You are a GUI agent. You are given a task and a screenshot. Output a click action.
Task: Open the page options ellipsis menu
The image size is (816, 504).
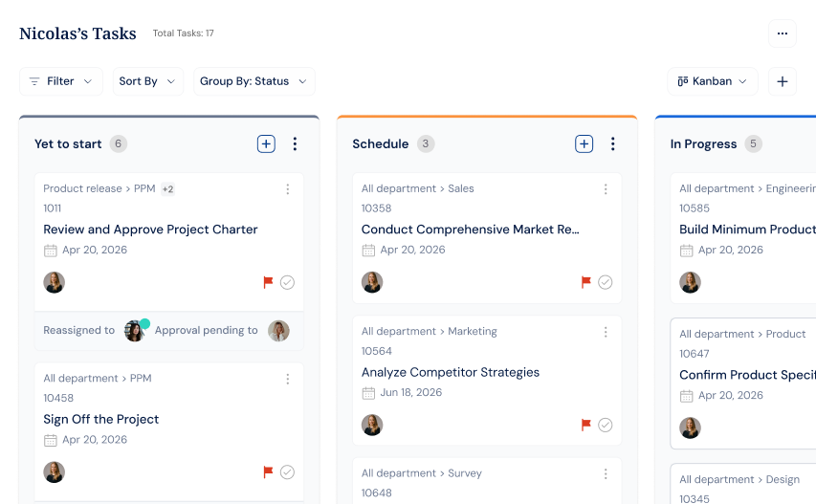783,33
